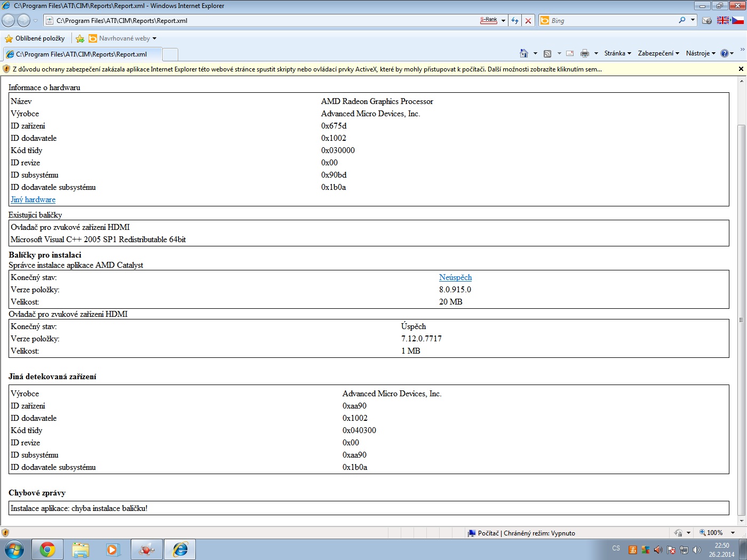747x560 pixels.
Task: Open Oblíbené položky favorites panel
Action: click(35, 38)
